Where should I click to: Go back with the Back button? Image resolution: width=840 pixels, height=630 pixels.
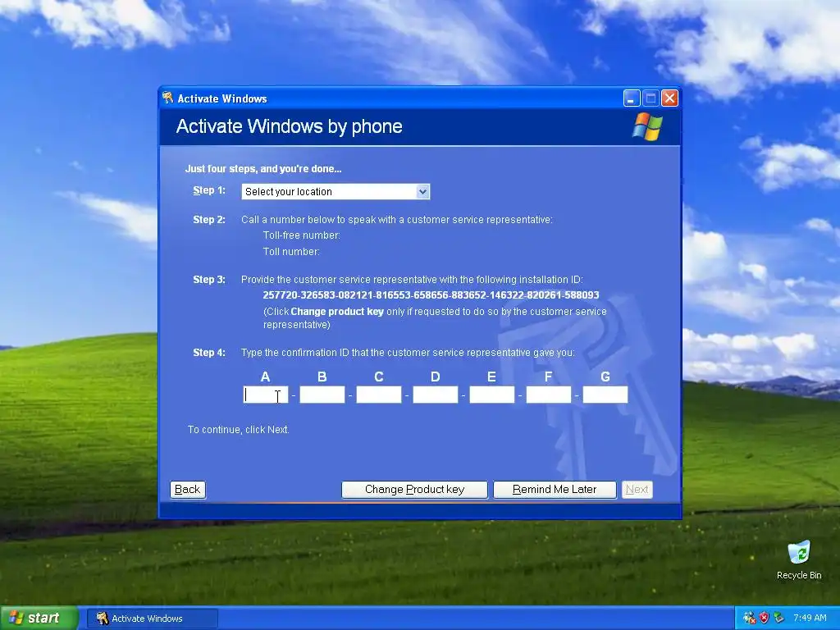pyautogui.click(x=188, y=490)
